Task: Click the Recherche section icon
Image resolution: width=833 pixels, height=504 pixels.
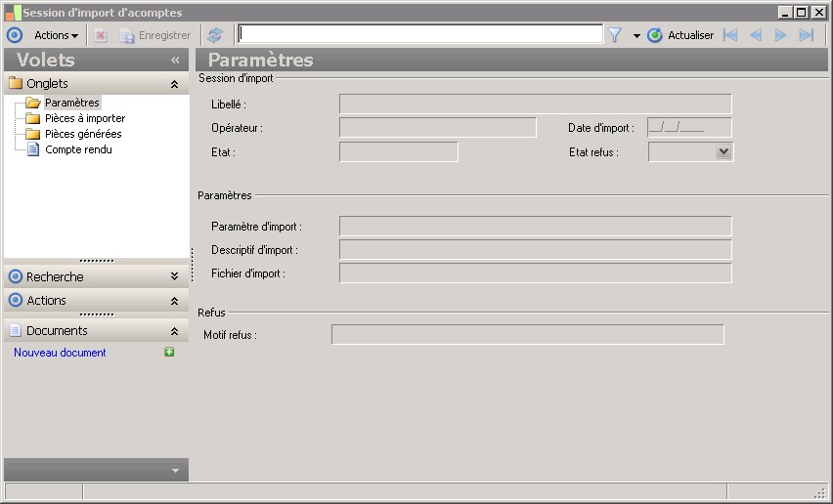Action: pyautogui.click(x=16, y=276)
